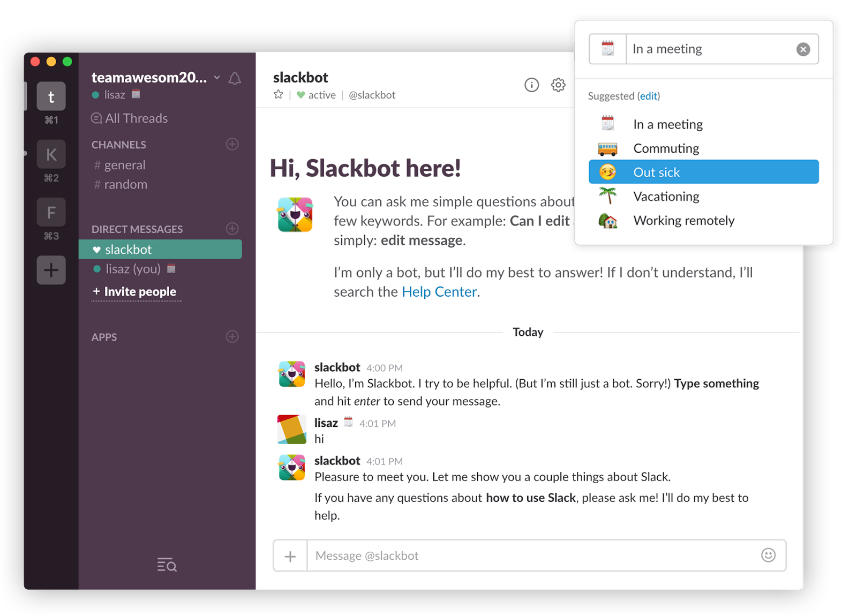
Task: Star the slackbot conversation
Action: point(278,95)
